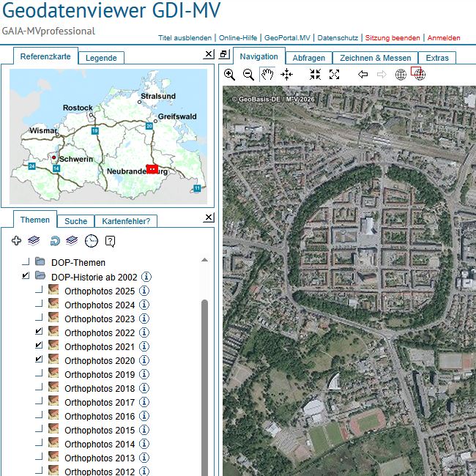Select the zoom out magnifier tool

pyautogui.click(x=248, y=75)
